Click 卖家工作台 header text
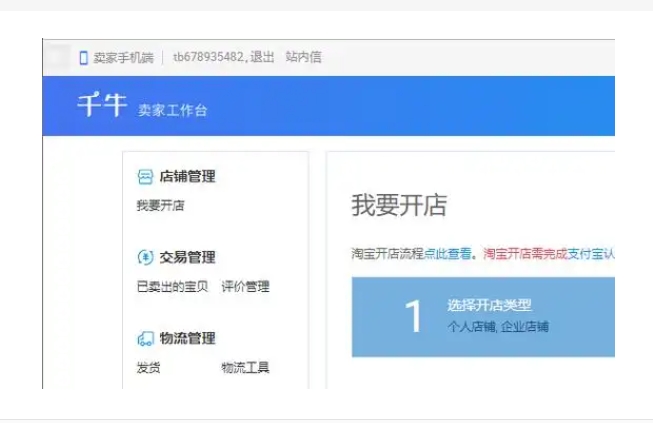 pyautogui.click(x=172, y=110)
